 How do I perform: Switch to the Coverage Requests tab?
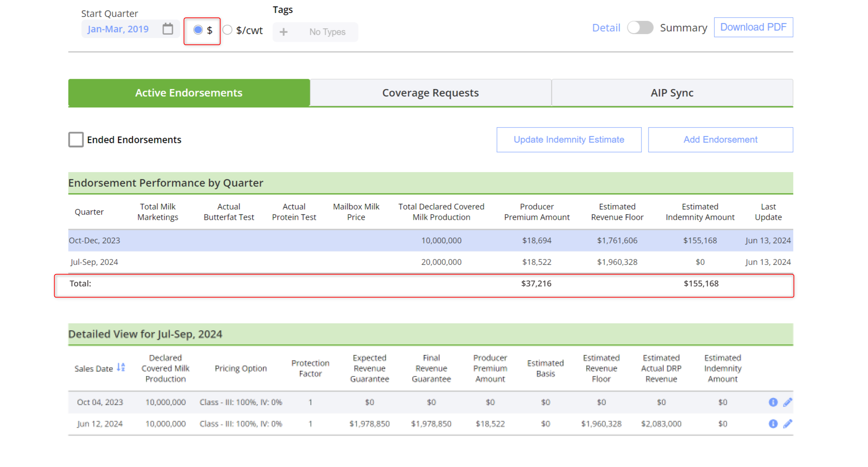[430, 93]
